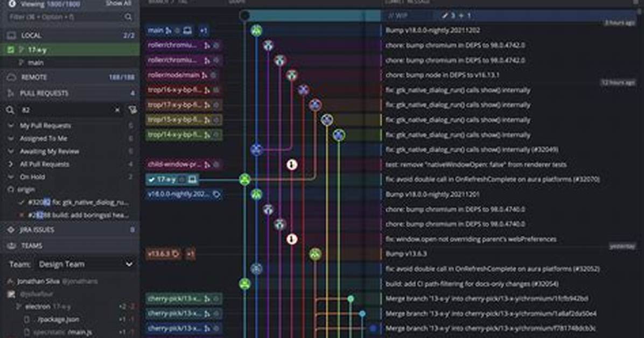Select merge commit ending 'chromium/1a8af2da50e4'

pos(491,314)
